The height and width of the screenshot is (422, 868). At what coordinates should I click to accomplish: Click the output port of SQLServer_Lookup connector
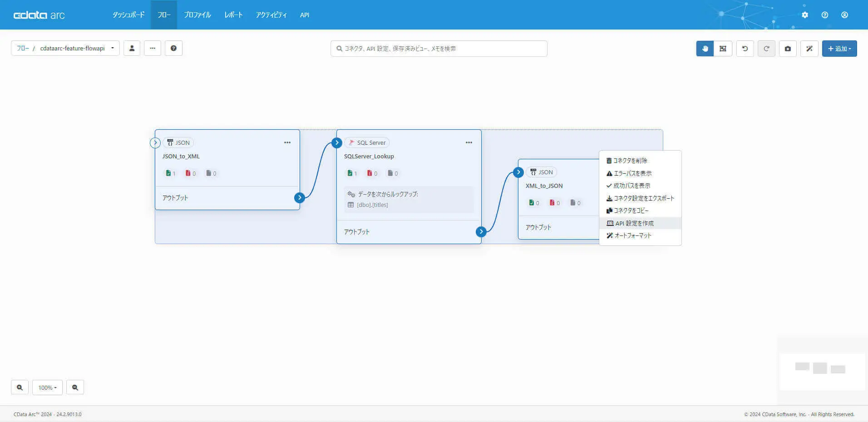click(481, 232)
